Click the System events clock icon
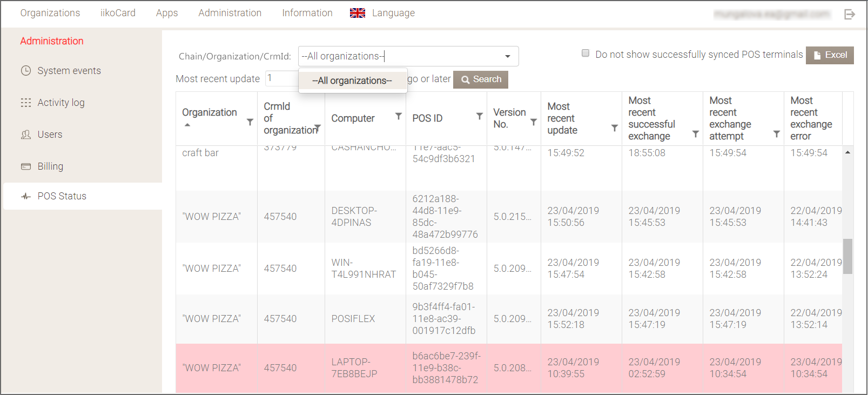Viewport: 868px width, 395px height. [26, 71]
